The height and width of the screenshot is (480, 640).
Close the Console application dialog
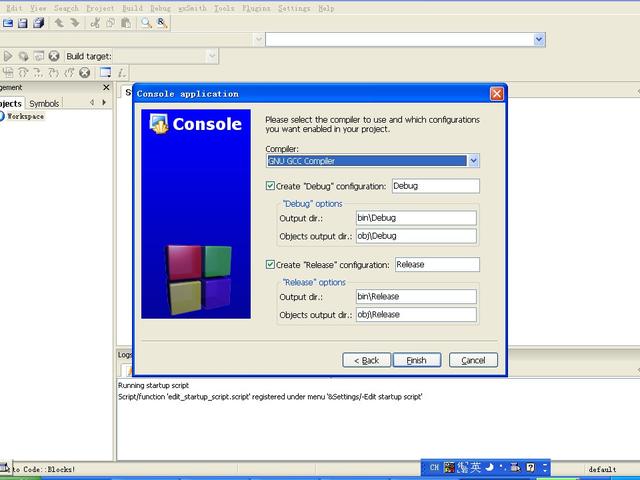[497, 94]
